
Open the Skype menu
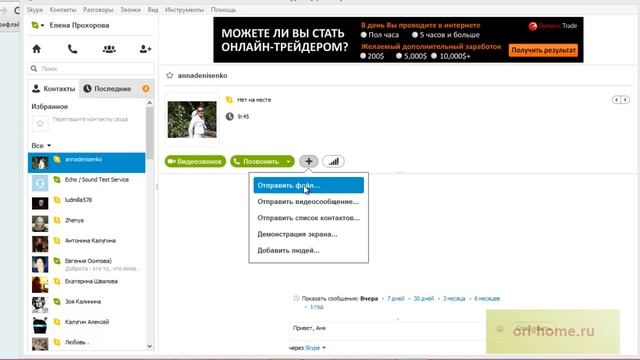coord(35,10)
